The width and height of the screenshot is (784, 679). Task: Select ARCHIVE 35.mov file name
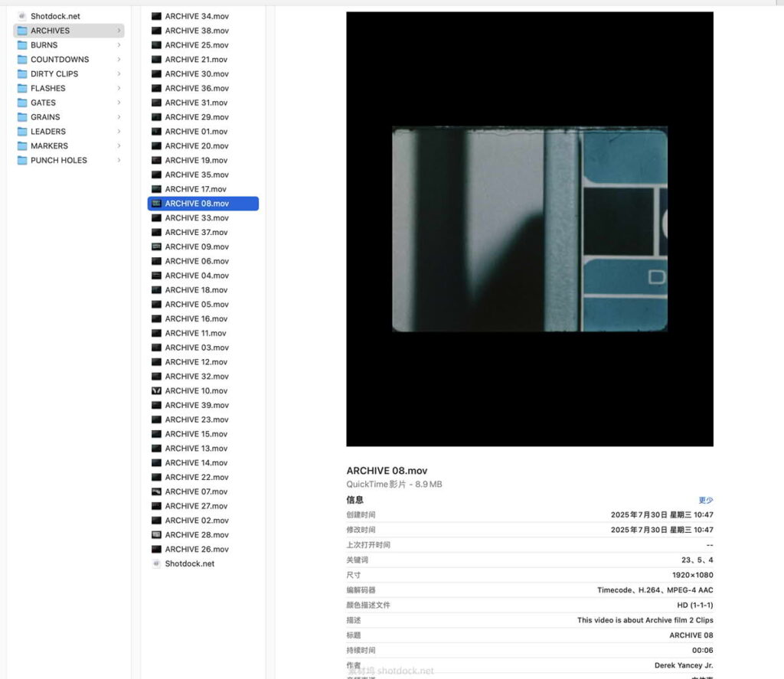[x=197, y=175]
